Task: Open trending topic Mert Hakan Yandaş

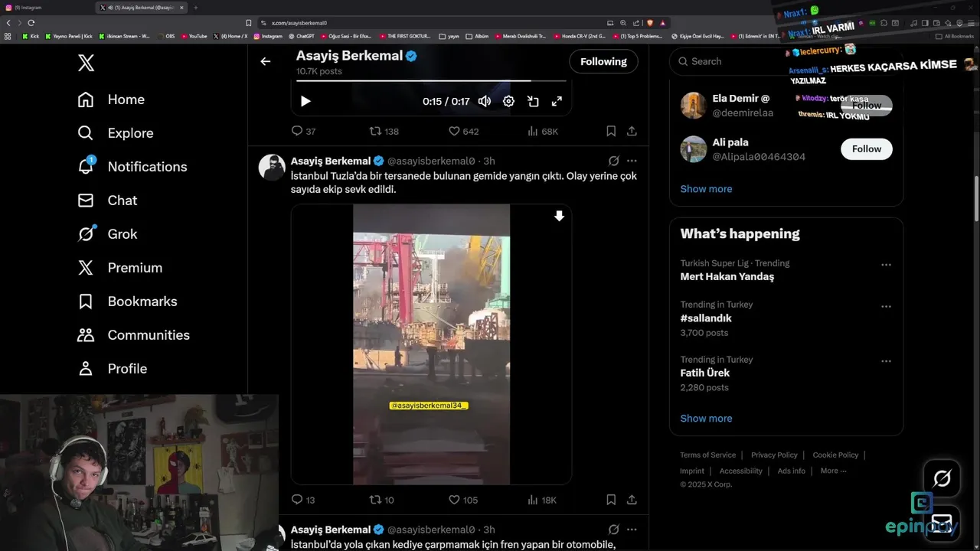Action: tap(727, 277)
